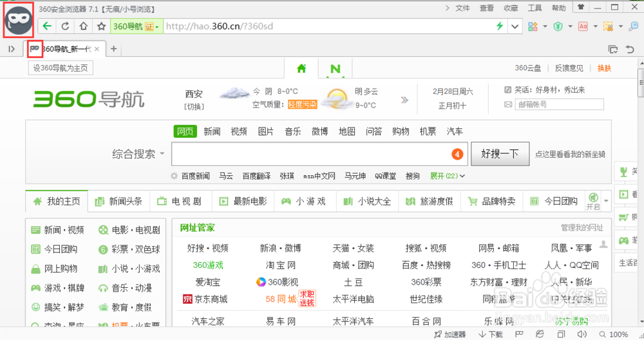Select the 我的主页 tab
The width and height of the screenshot is (644, 340).
[57, 201]
